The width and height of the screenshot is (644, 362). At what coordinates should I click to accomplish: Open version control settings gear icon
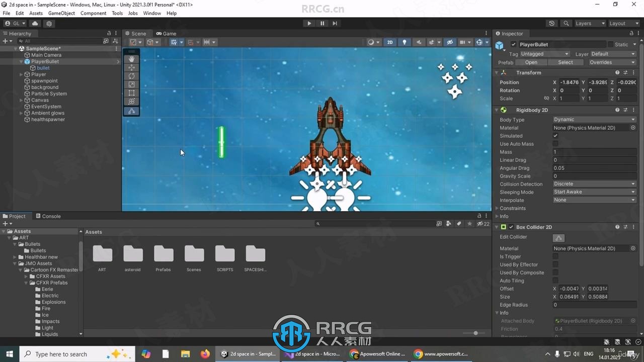[x=49, y=23]
